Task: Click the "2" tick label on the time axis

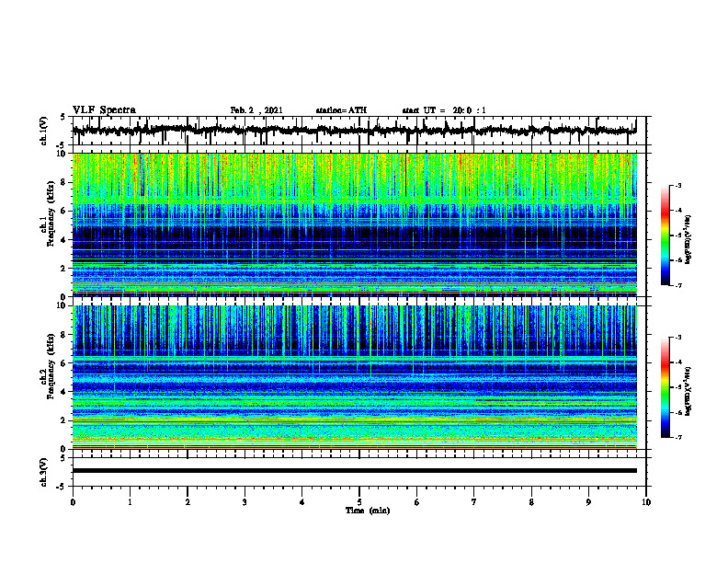Action: 188,502
